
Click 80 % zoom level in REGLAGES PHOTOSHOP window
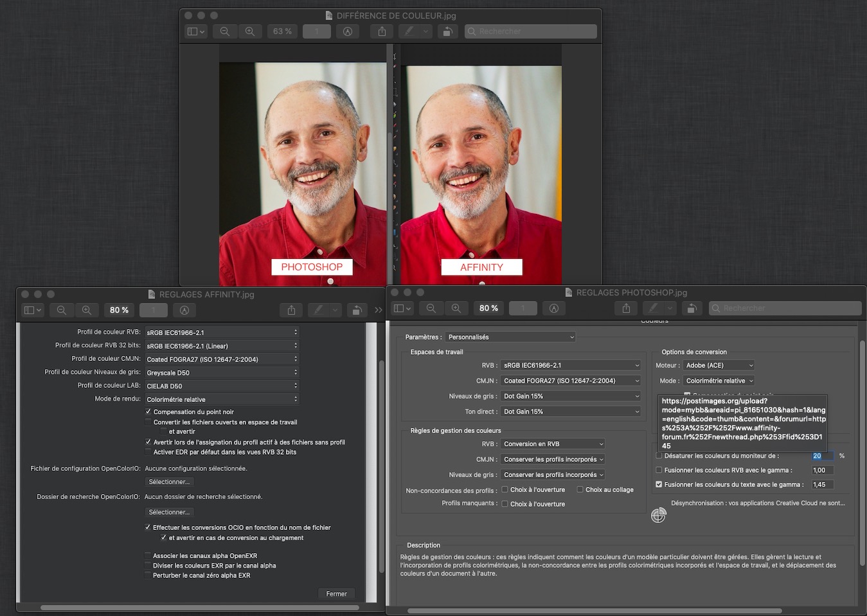(x=488, y=308)
